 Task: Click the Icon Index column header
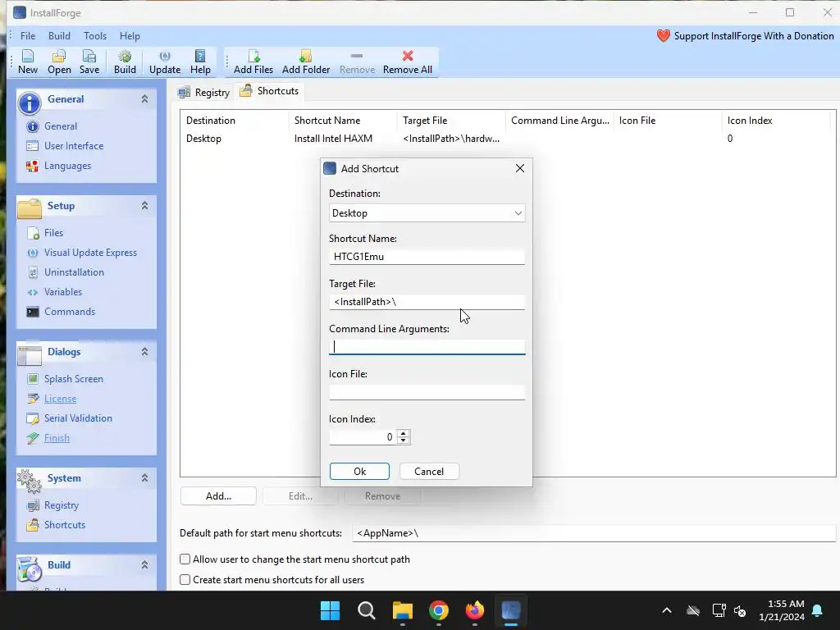[x=776, y=121]
